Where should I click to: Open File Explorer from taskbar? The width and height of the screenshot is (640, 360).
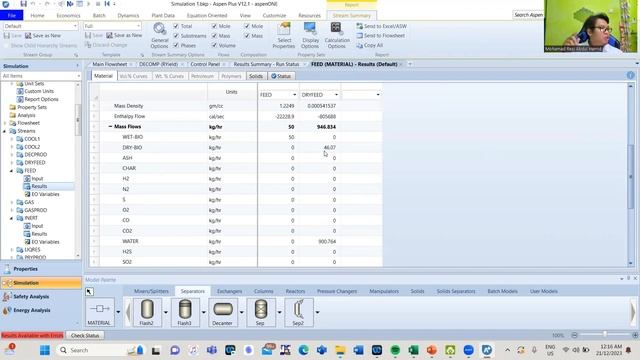pyautogui.click(x=340, y=350)
